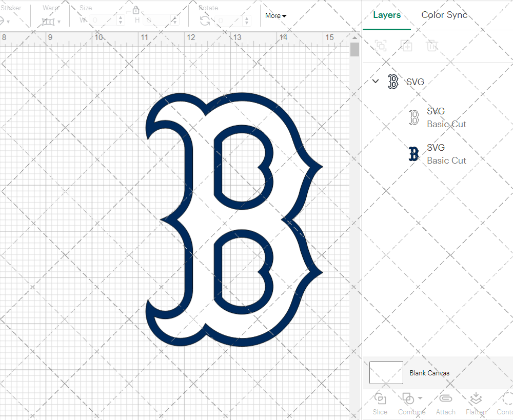Select the navy SVG Basic Cut layer
This screenshot has width=513, height=420.
click(439, 154)
